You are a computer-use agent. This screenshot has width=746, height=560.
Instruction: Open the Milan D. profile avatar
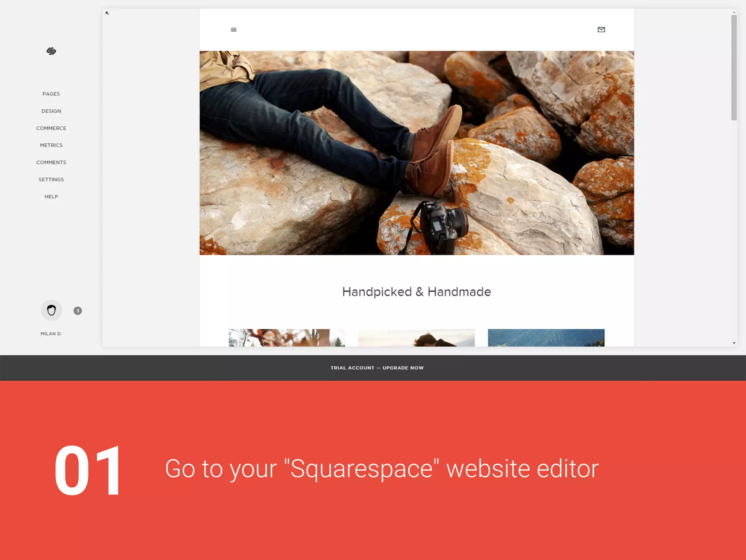(x=51, y=310)
